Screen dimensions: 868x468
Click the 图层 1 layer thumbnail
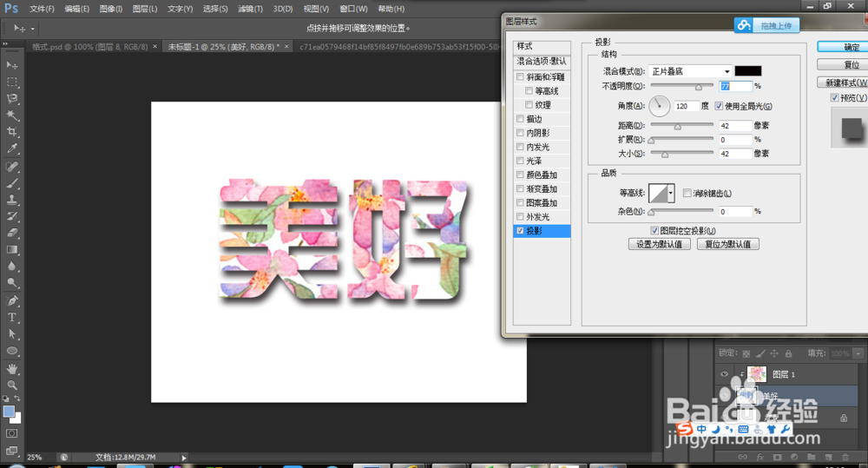pos(757,374)
